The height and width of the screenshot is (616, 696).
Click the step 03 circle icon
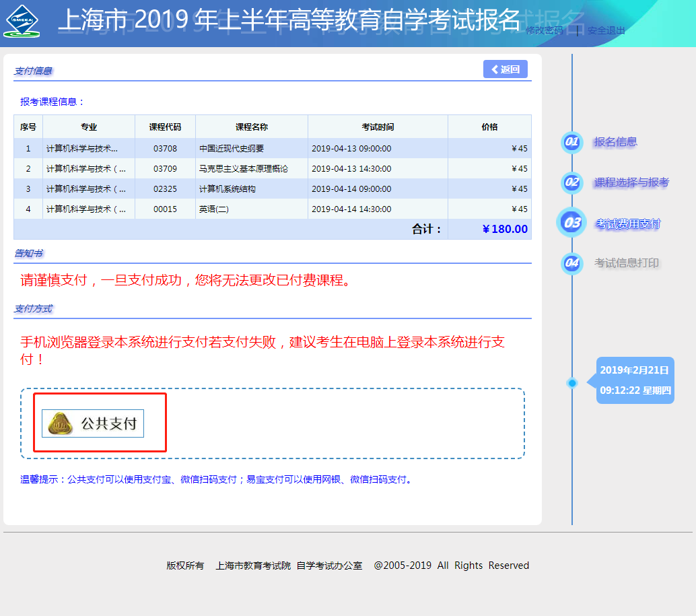pyautogui.click(x=571, y=223)
